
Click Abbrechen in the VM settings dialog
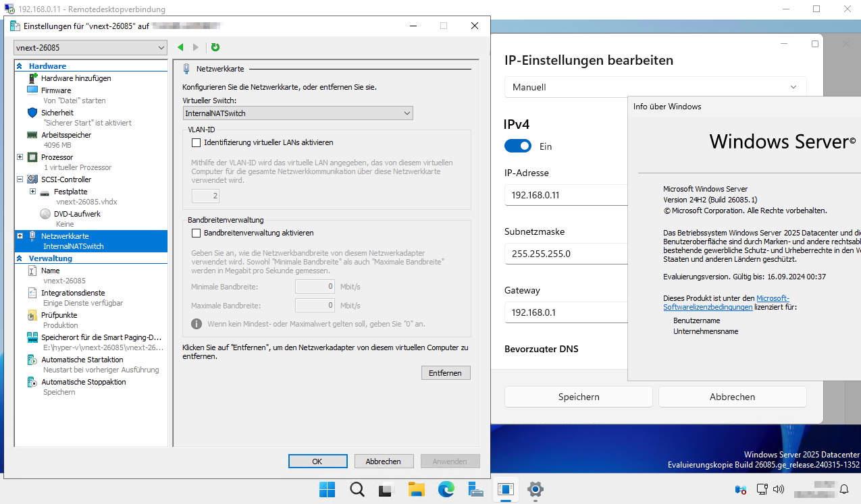tap(383, 461)
